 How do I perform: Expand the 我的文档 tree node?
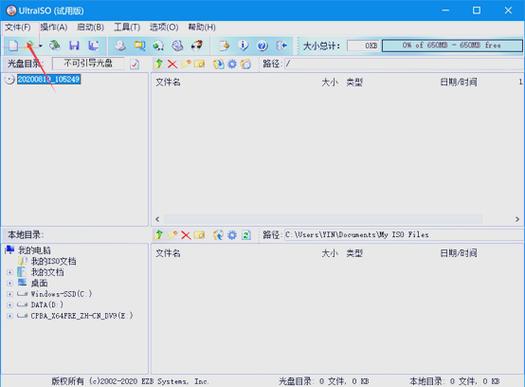[10, 273]
